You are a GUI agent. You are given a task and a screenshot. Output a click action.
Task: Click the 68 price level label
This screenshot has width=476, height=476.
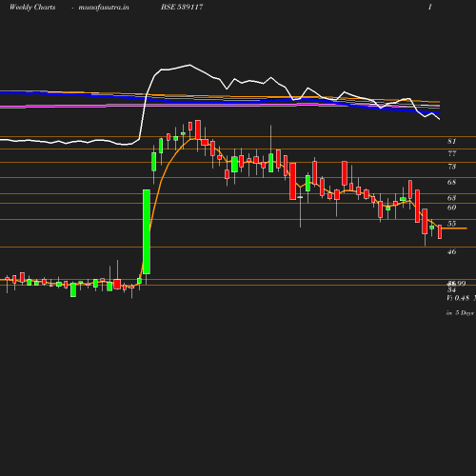[x=452, y=182]
